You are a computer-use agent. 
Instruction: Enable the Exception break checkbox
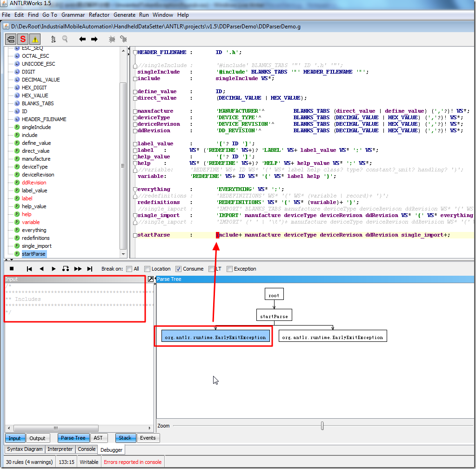(x=229, y=269)
